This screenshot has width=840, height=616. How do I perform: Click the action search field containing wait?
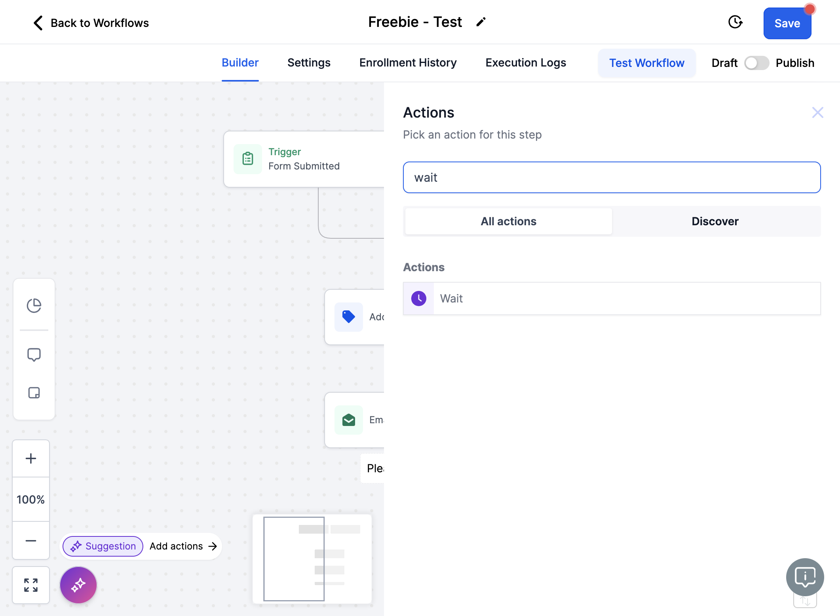(612, 177)
